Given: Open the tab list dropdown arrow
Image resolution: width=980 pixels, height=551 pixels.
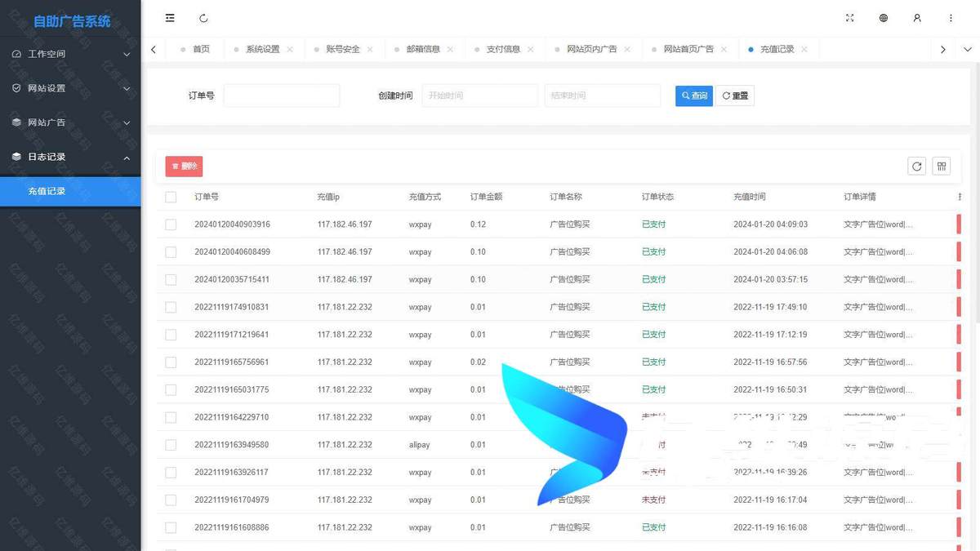Looking at the screenshot, I should coord(968,50).
